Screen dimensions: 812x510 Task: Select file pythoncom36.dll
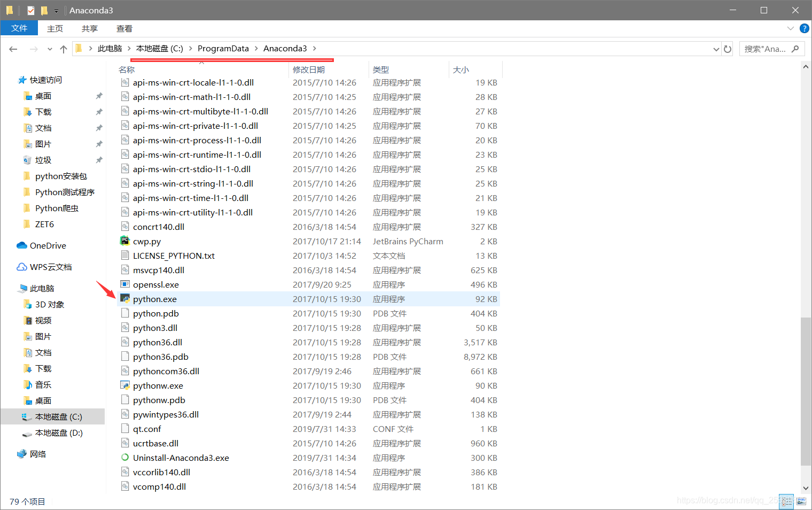(x=166, y=372)
